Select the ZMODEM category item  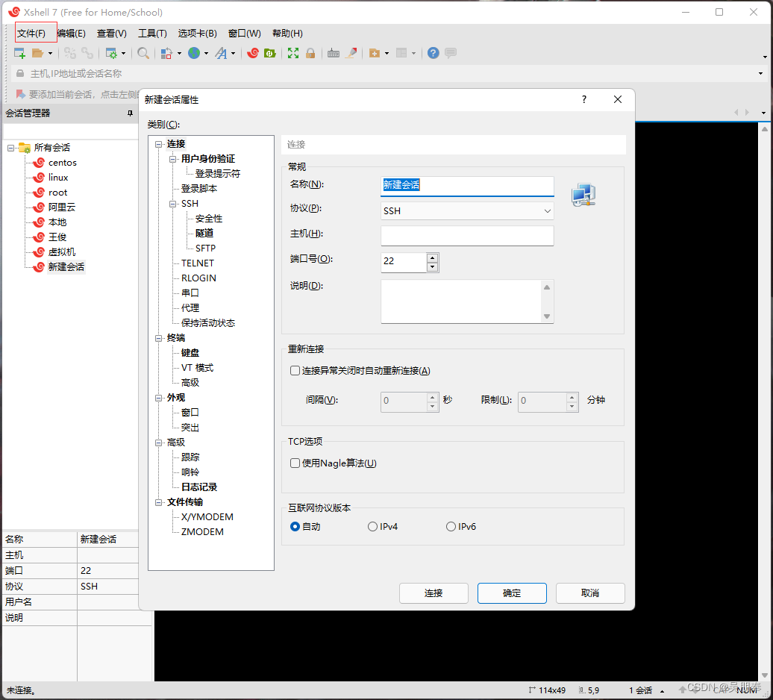[x=203, y=532]
